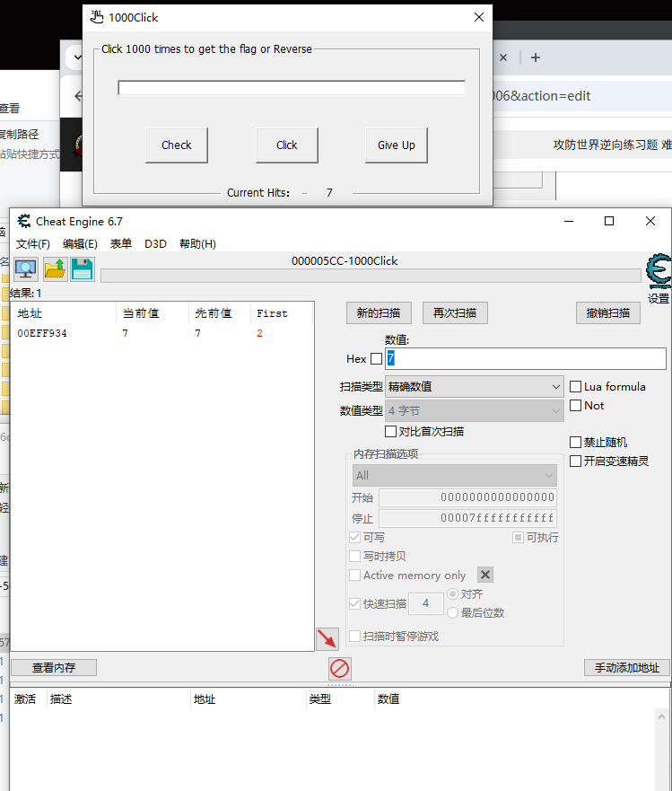This screenshot has width=672, height=791.
Task: Click 撤销扫描 button
Action: coord(608,312)
